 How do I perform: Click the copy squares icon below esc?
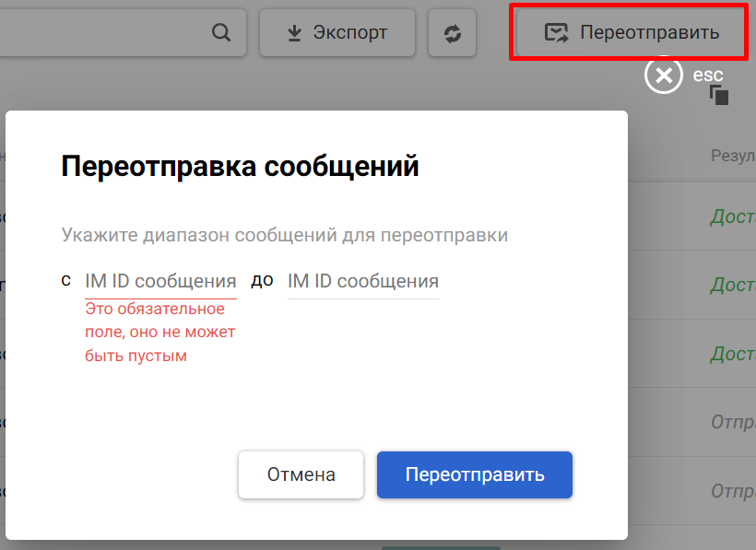click(719, 95)
